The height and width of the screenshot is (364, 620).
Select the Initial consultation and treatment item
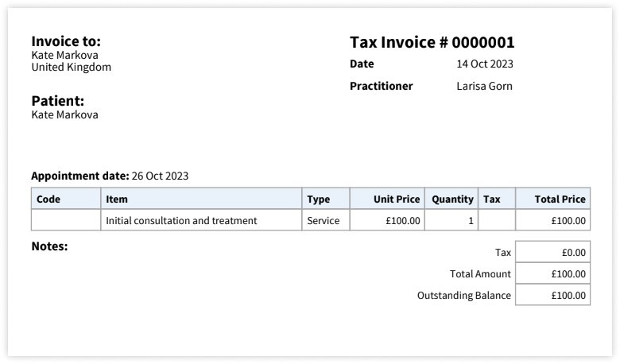click(x=181, y=220)
